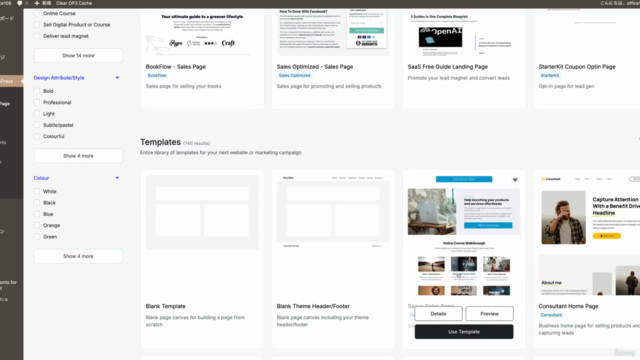The width and height of the screenshot is (640, 360).
Task: Click the Design Attribute/Style heading
Action: 59,78
